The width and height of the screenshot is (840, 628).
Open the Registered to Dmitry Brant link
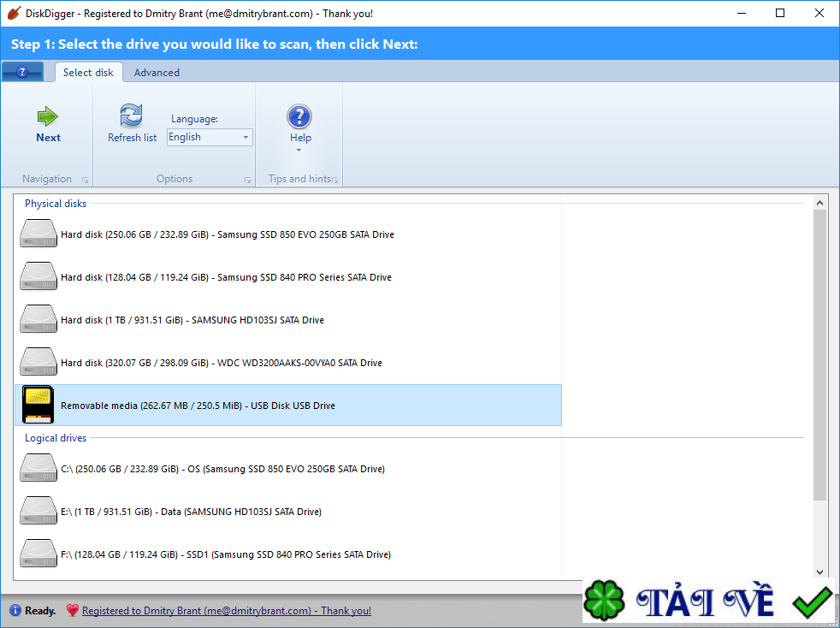[x=227, y=611]
